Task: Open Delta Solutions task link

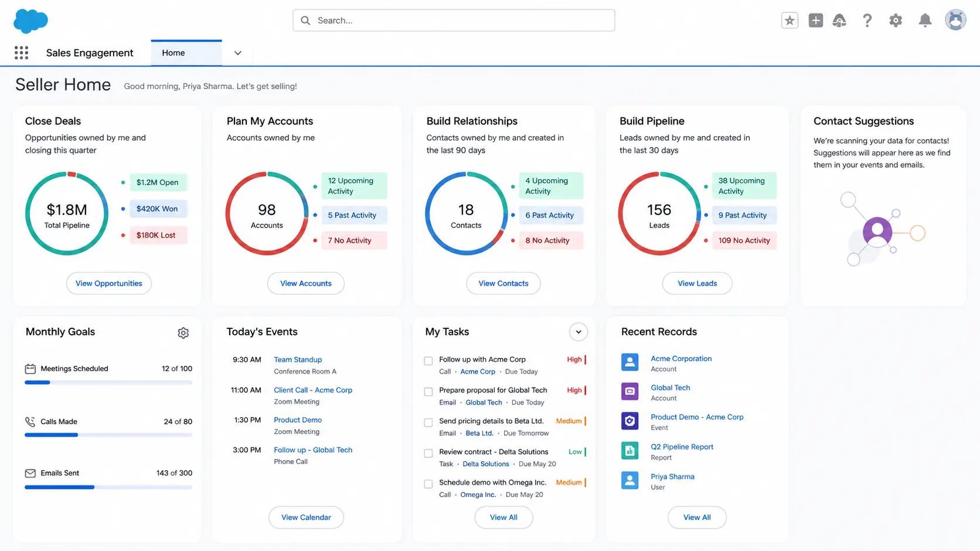Action: [x=486, y=464]
